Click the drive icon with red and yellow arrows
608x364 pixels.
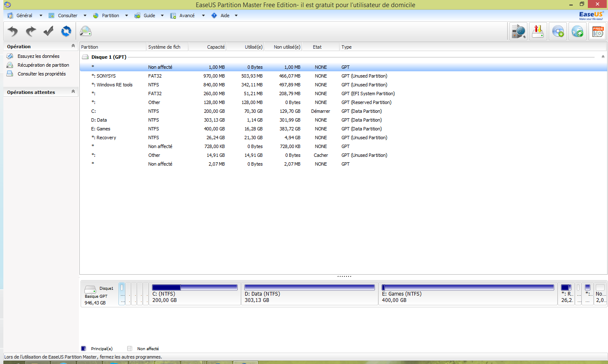pyautogui.click(x=538, y=31)
